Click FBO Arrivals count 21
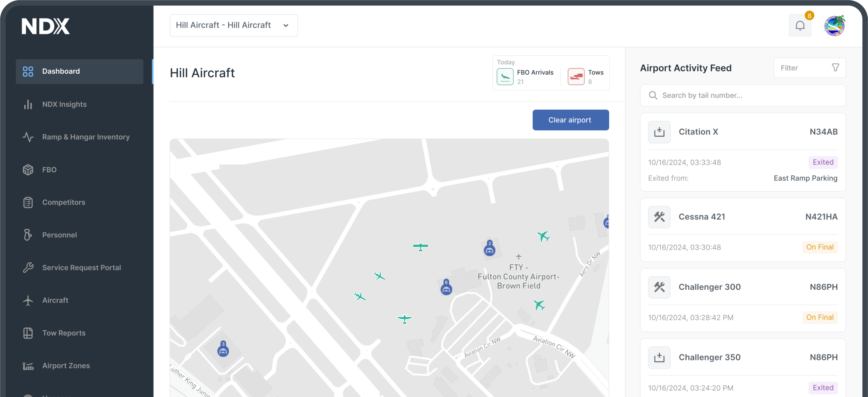This screenshot has width=868, height=397. click(520, 82)
